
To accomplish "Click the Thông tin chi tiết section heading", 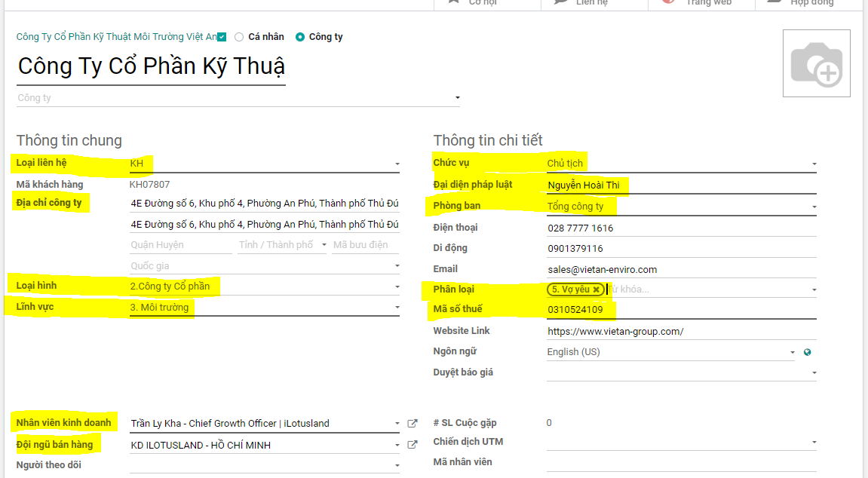I will (488, 140).
